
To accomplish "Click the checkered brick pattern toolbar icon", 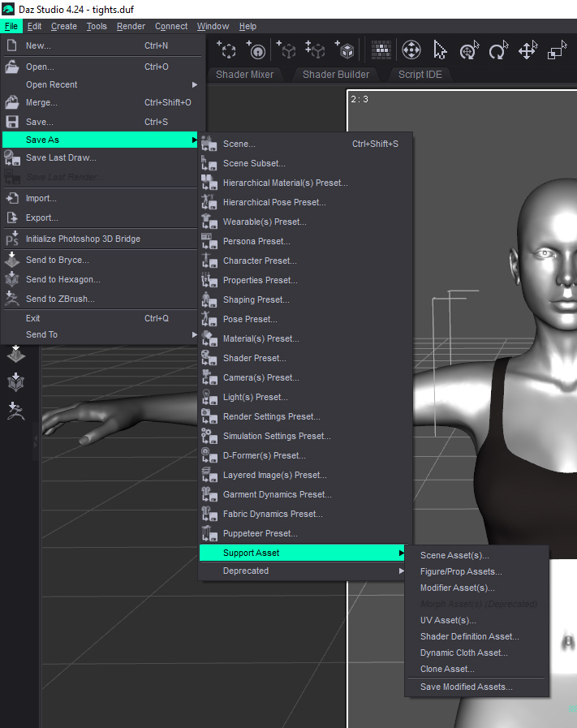I will 381,51.
